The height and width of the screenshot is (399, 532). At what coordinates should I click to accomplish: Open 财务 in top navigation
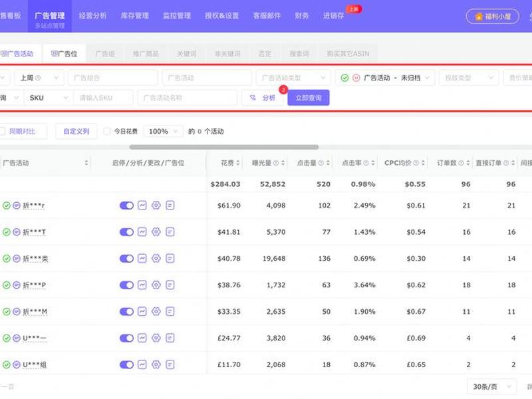(302, 15)
